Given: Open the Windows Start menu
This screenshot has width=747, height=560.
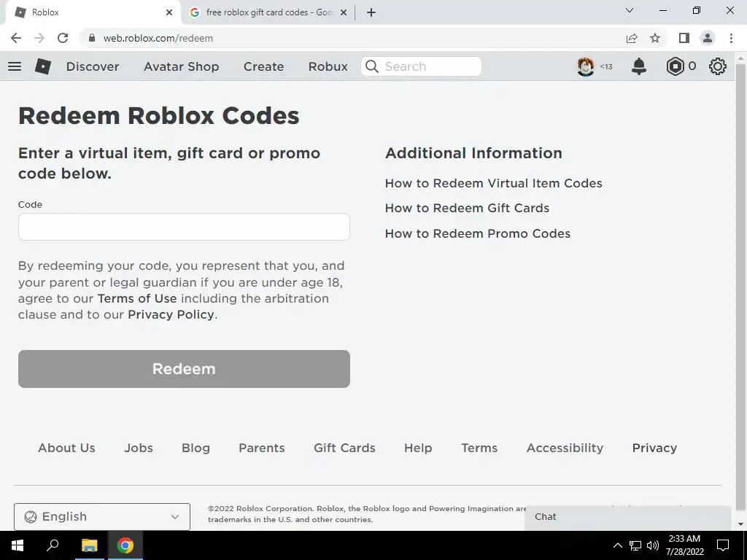Looking at the screenshot, I should (x=18, y=545).
